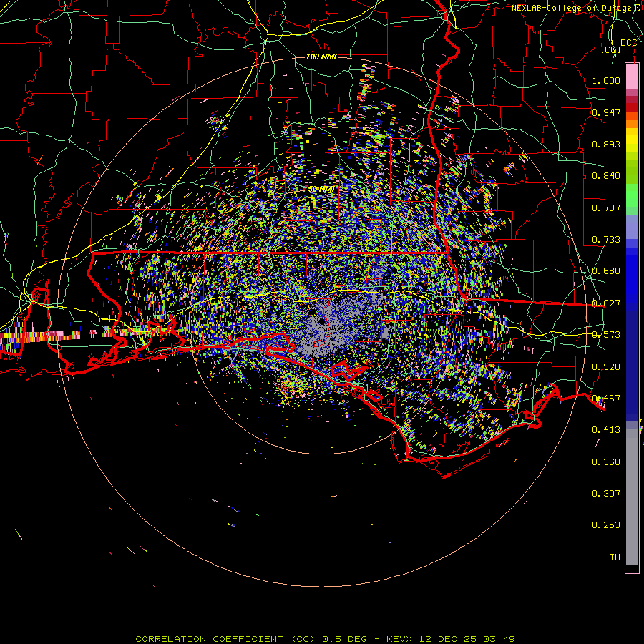The image size is (644, 644).
Task: Click the 0.787 legend value
Action: pyautogui.click(x=606, y=208)
